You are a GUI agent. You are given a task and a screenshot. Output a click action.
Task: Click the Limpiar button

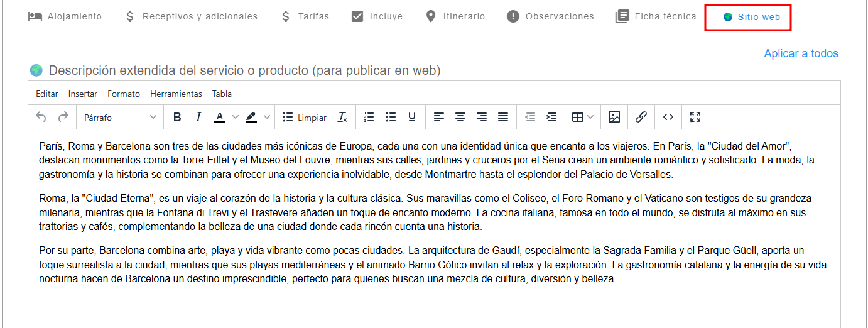pyautogui.click(x=305, y=117)
